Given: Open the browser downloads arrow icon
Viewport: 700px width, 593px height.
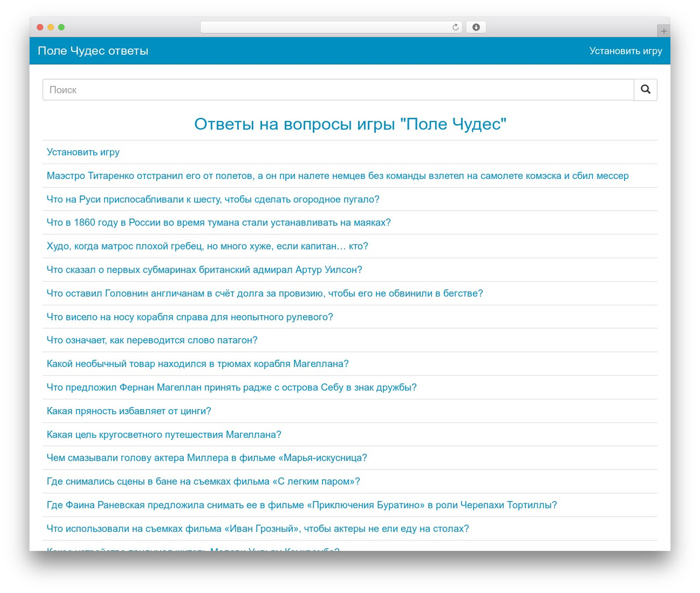Looking at the screenshot, I should pos(476,27).
